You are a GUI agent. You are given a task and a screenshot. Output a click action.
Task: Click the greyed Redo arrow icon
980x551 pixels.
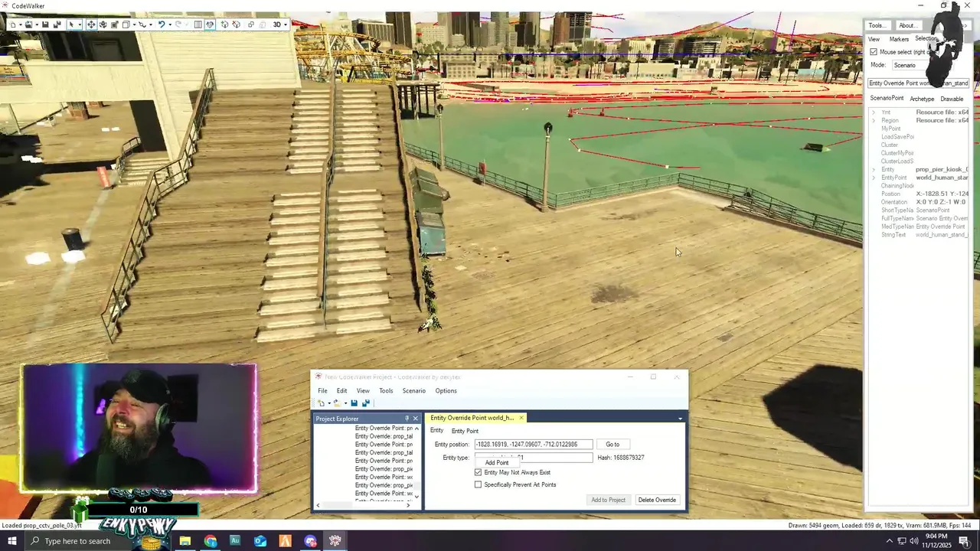click(x=178, y=24)
